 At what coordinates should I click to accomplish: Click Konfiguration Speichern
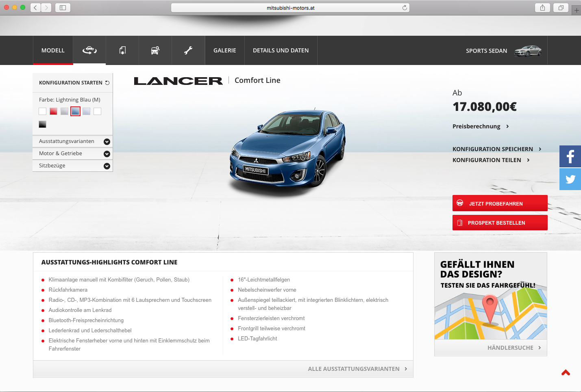497,149
